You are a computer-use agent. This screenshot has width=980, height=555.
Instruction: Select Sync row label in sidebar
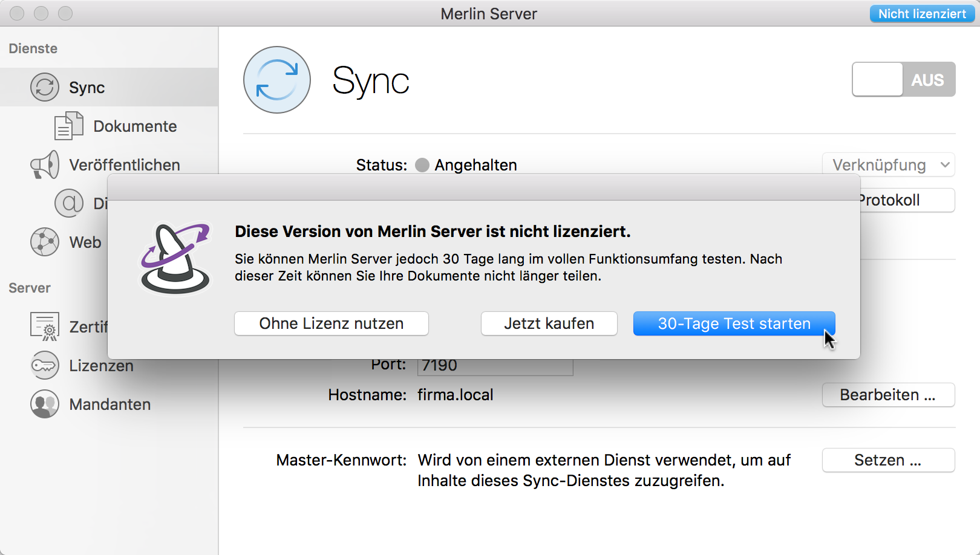[x=87, y=87]
